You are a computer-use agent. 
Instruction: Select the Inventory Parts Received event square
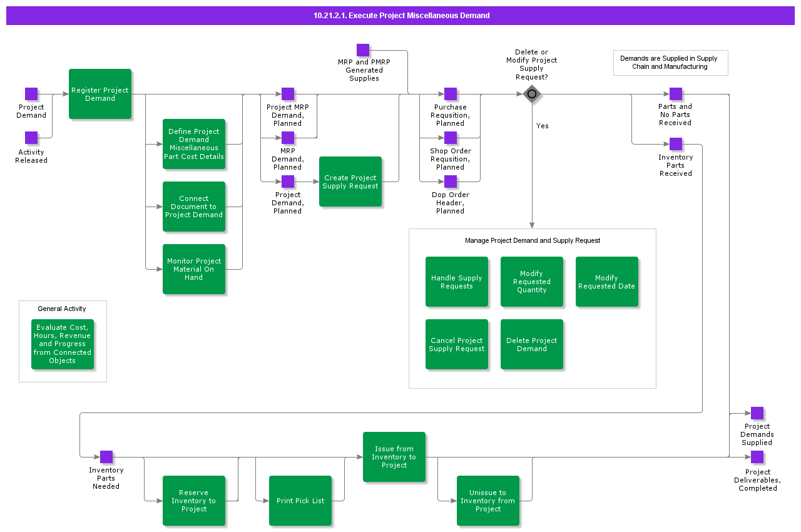(x=676, y=144)
